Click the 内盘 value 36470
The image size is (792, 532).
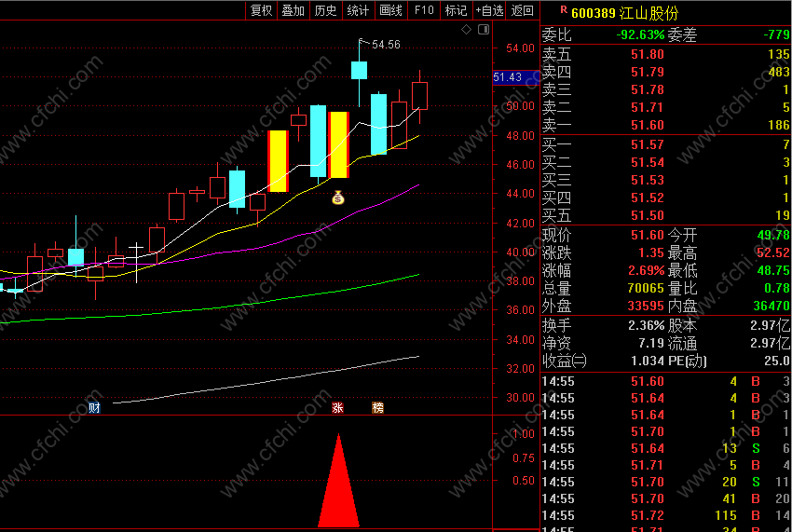coord(772,306)
